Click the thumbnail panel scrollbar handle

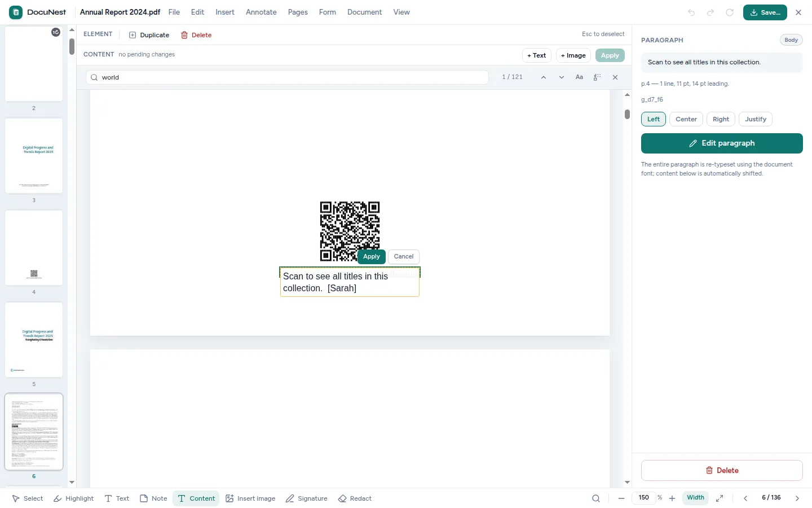72,46
